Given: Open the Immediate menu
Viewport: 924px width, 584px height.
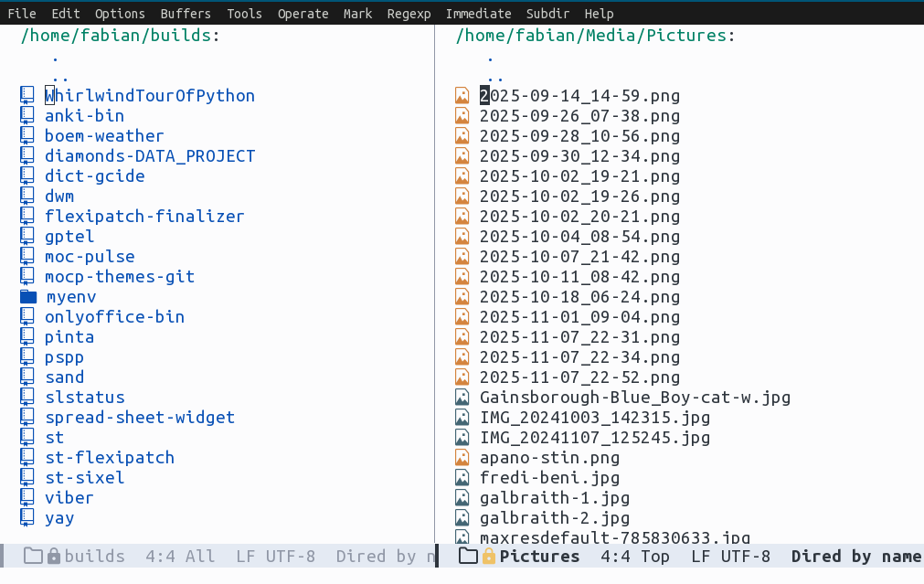Looking at the screenshot, I should click(478, 14).
